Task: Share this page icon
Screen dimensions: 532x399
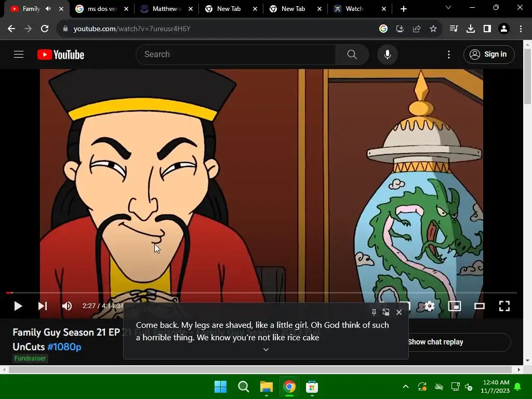Action: coord(417,29)
